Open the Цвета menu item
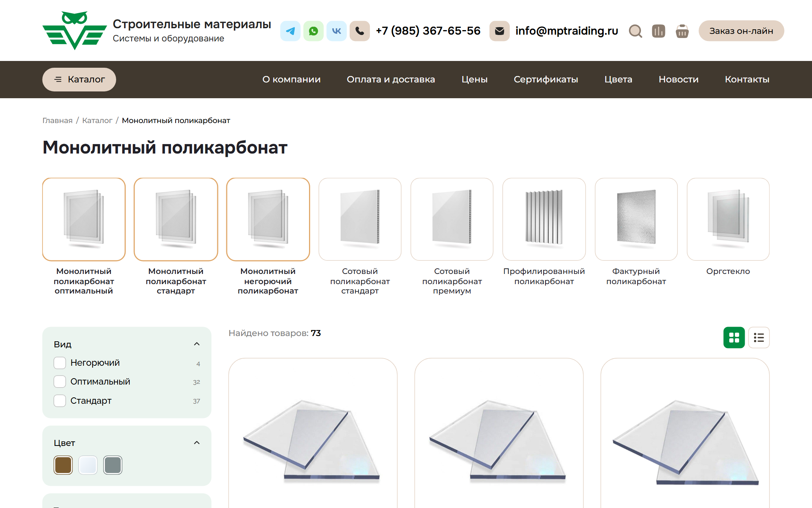 (x=618, y=79)
